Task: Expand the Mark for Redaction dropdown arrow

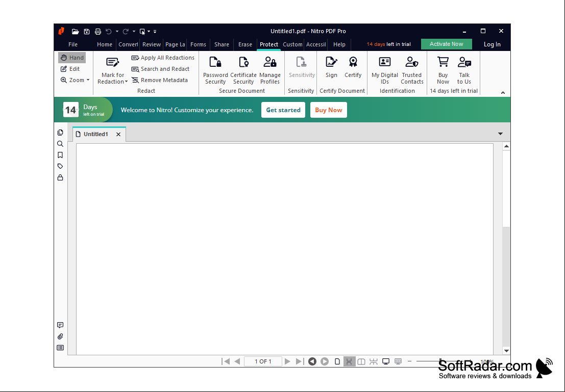Action: pos(126,82)
